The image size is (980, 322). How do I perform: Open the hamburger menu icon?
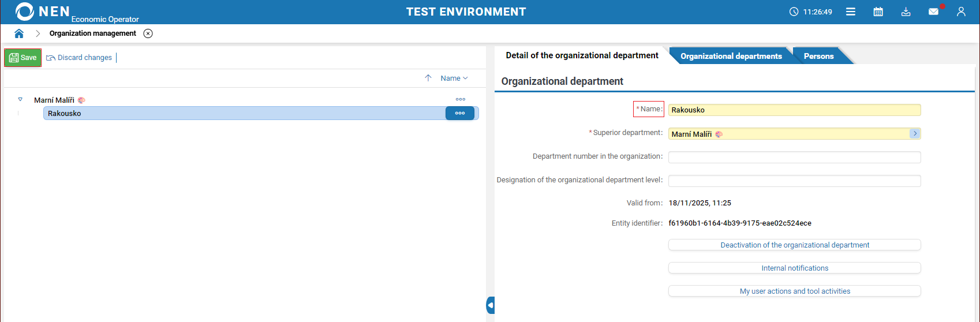tap(851, 12)
